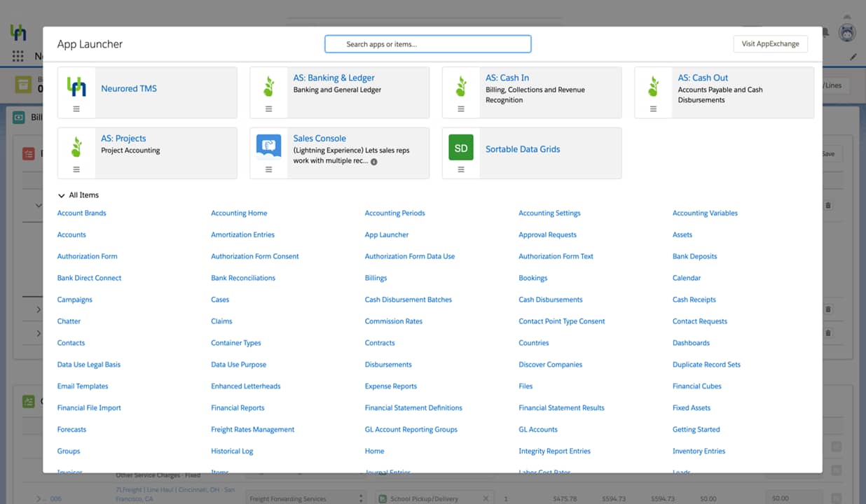Open the Historical Log item
Viewport: 866px width, 504px height.
click(232, 452)
